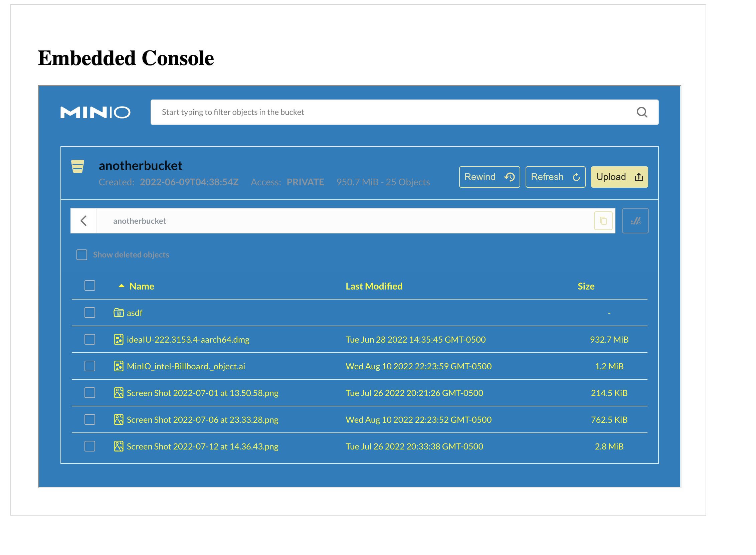Copy the bucket path icon
Image resolution: width=756 pixels, height=555 pixels.
(603, 221)
